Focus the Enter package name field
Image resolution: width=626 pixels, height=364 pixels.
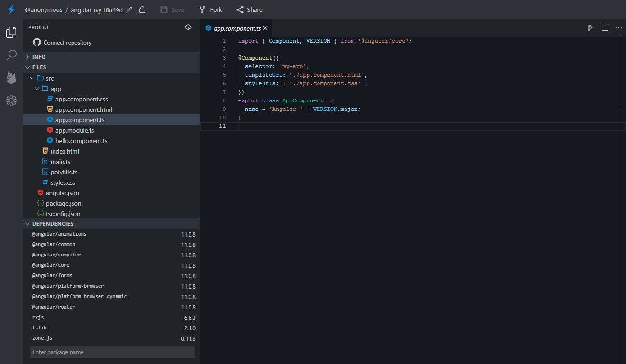click(113, 352)
